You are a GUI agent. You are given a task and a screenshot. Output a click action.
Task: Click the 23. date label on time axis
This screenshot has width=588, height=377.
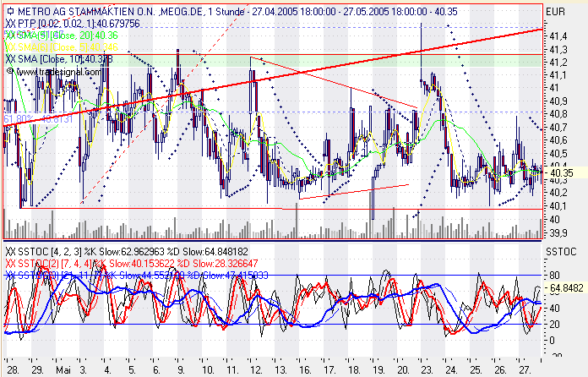(427, 370)
